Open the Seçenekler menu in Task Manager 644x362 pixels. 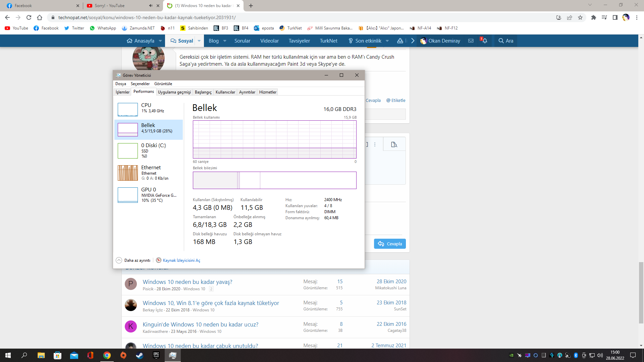pos(140,84)
